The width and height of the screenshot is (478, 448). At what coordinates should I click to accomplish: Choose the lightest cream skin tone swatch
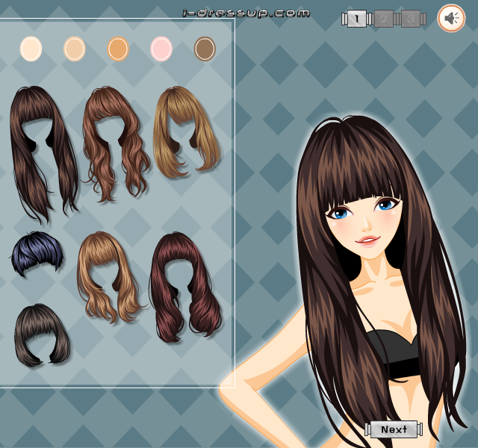[x=31, y=49]
